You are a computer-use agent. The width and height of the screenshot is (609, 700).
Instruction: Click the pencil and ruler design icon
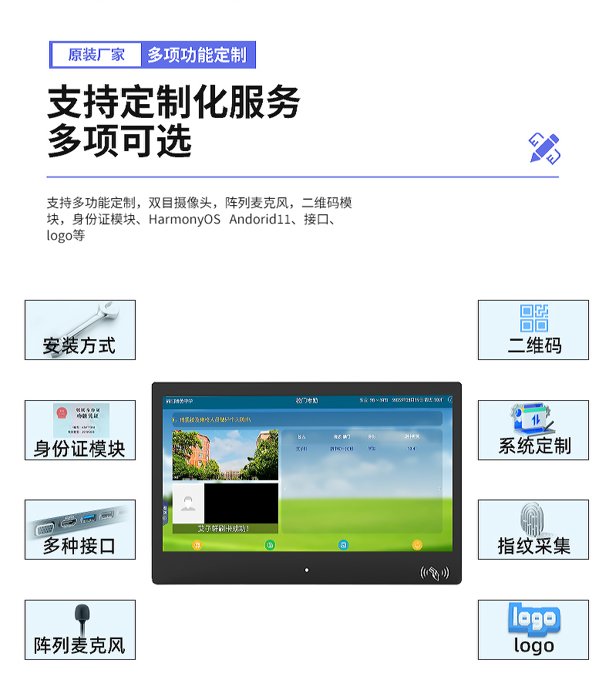point(544,148)
